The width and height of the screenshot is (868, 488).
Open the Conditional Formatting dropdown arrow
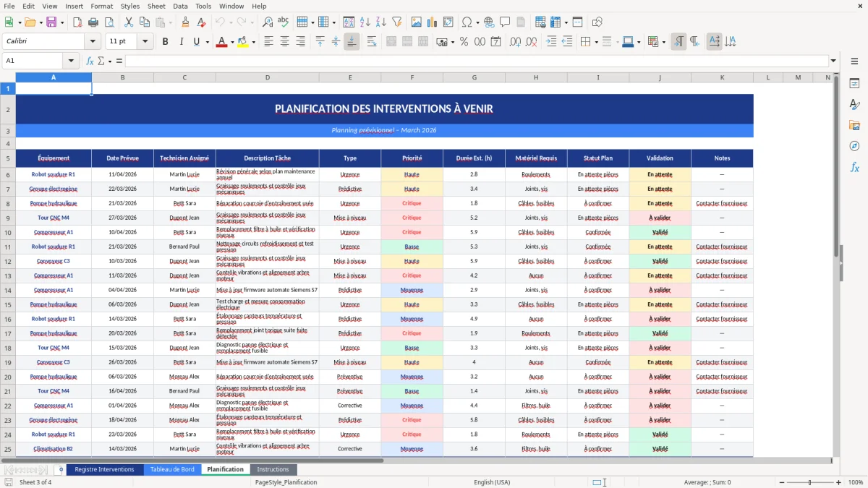663,42
